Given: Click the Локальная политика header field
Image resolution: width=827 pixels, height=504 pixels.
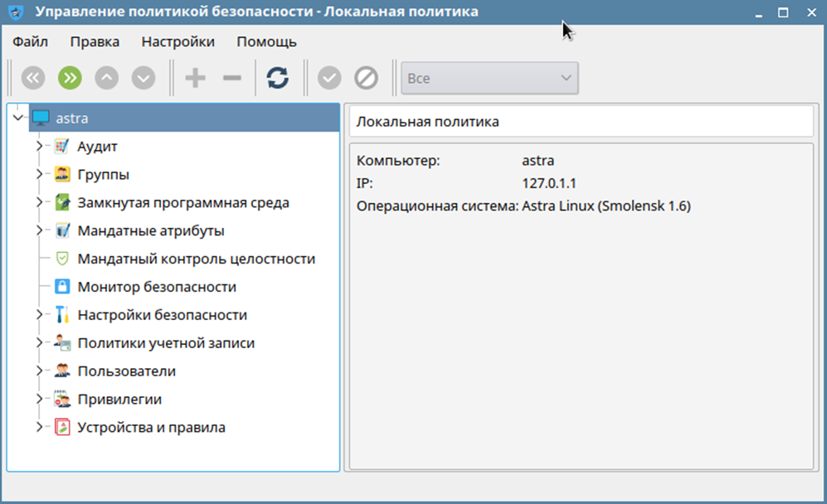Looking at the screenshot, I should (581, 121).
